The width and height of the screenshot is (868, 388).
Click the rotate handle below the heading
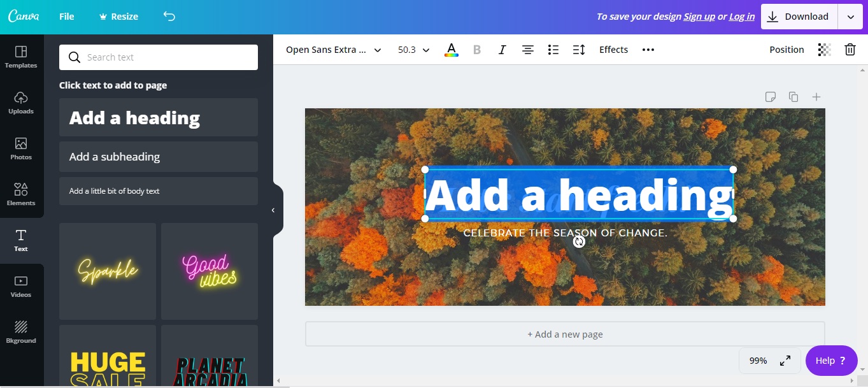pos(579,241)
